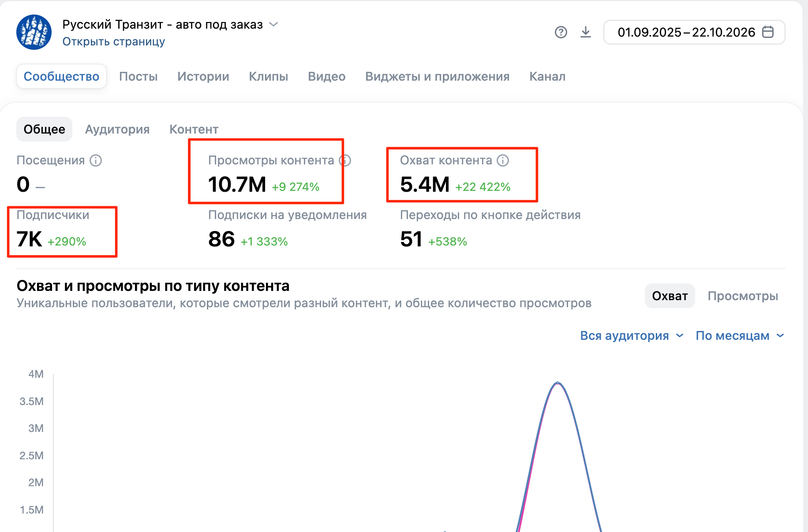Open the Канал tab
Screen dimensions: 808x532
(547, 76)
